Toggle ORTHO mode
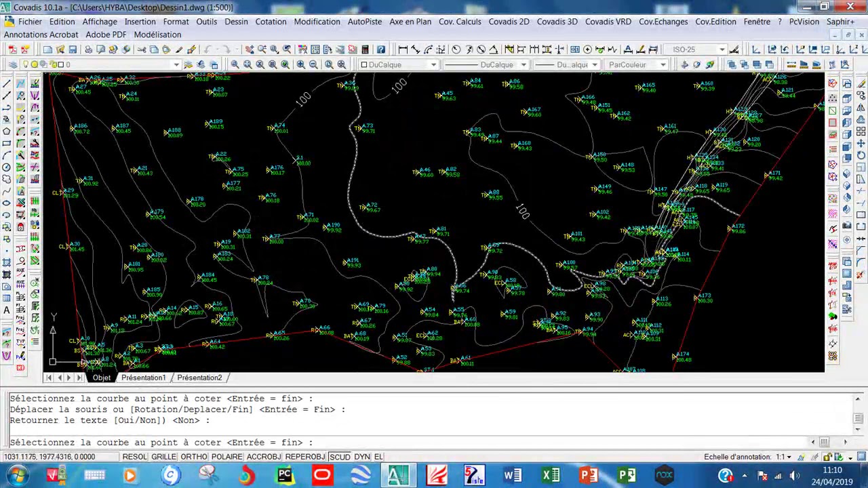The image size is (868, 488). coord(194,457)
